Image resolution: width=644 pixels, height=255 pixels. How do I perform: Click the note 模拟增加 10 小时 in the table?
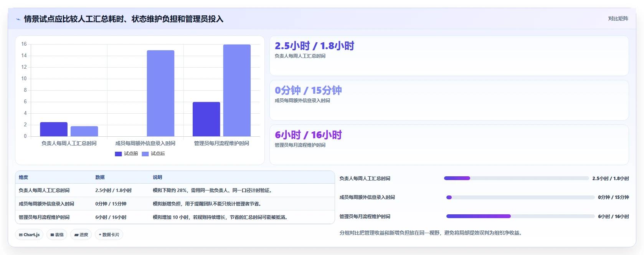click(x=220, y=217)
